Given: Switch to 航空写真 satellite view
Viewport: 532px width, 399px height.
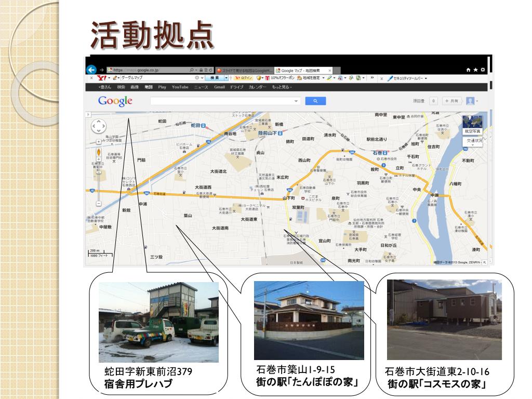Looking at the screenshot, I should (472, 125).
